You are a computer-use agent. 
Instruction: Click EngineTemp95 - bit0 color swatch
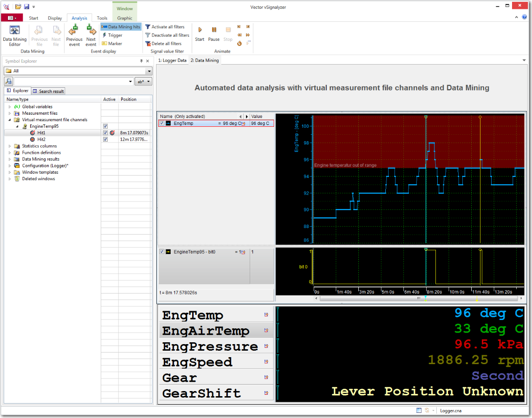click(x=169, y=252)
